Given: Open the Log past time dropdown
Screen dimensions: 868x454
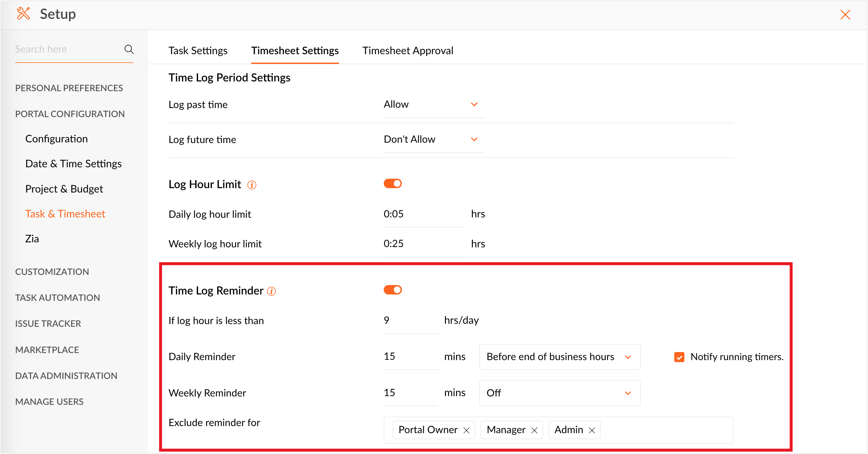Looking at the screenshot, I should (x=433, y=105).
